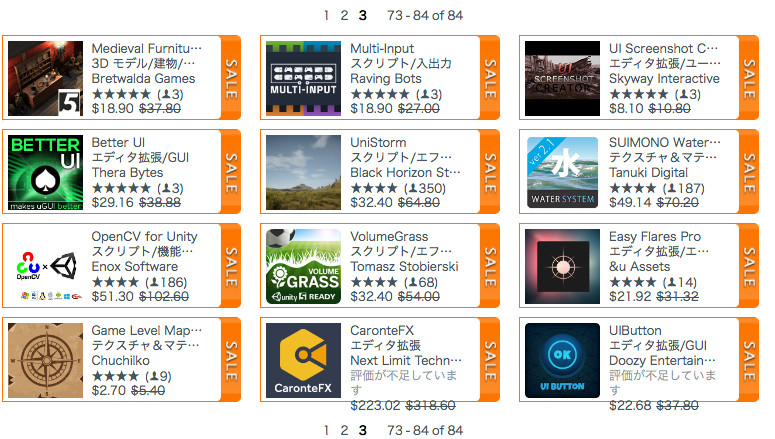Click SALE ribbon on VolumeGrass card
This screenshot has height=439, width=775.
point(489,266)
